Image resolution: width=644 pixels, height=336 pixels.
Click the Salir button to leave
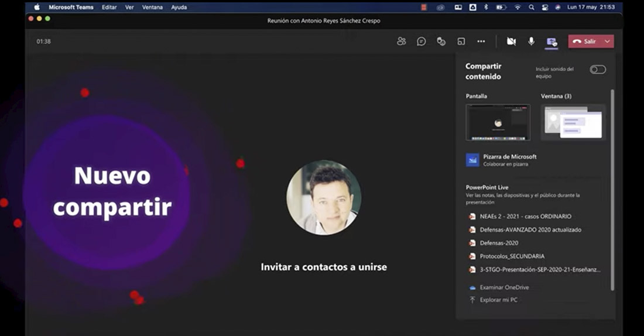(x=584, y=42)
